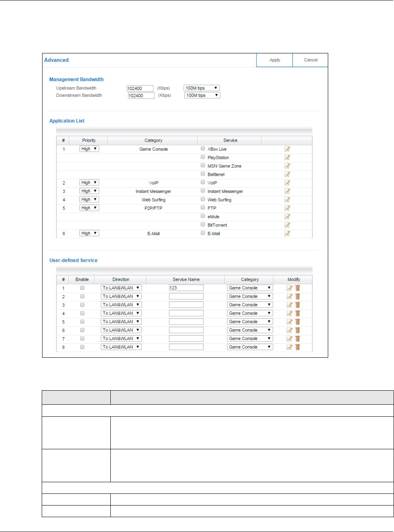This screenshot has width=394, height=532.
Task: Click the Apply button
Action: tap(274, 60)
